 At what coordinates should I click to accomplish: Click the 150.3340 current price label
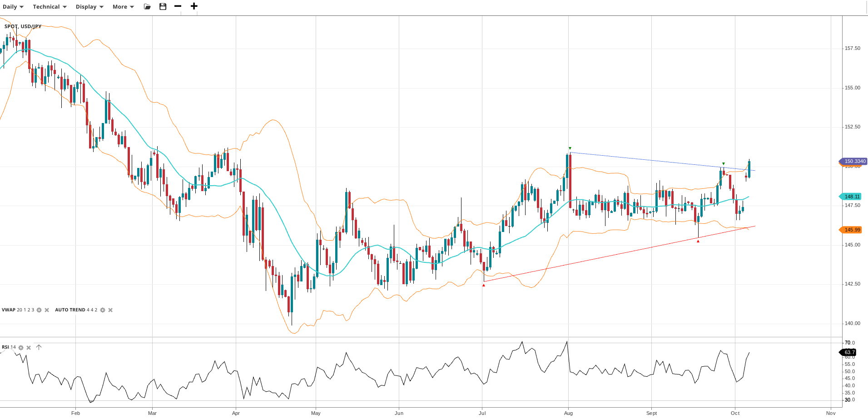pos(854,161)
